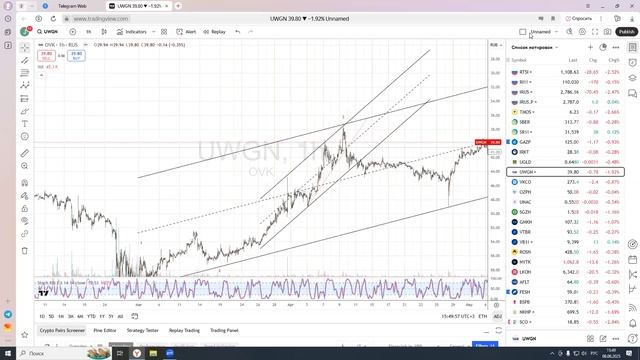
Task: Open the Unnamed layout dropdown
Action: 556,31
